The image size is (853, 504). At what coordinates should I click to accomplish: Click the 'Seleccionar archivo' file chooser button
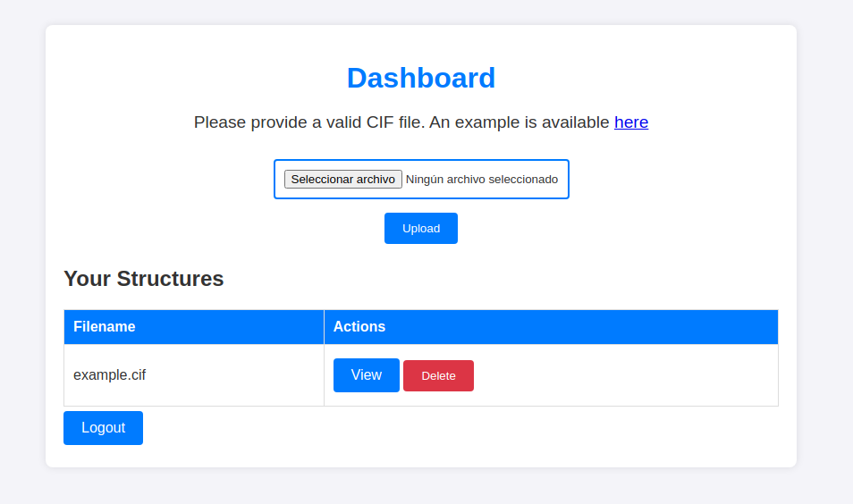343,180
